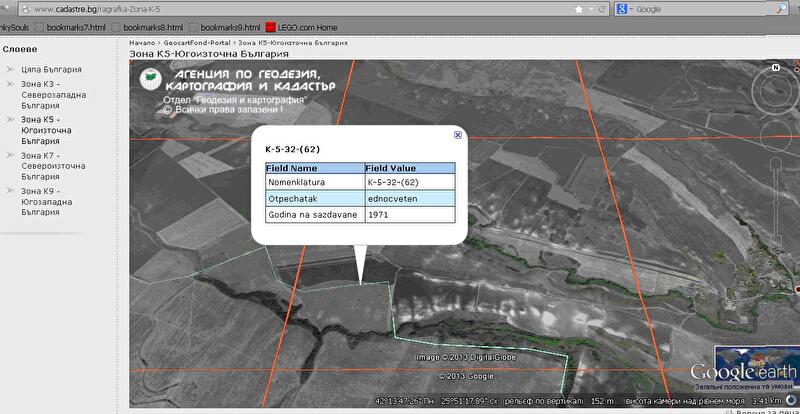Click the arrow icon beside Зона К3

coord(10,84)
